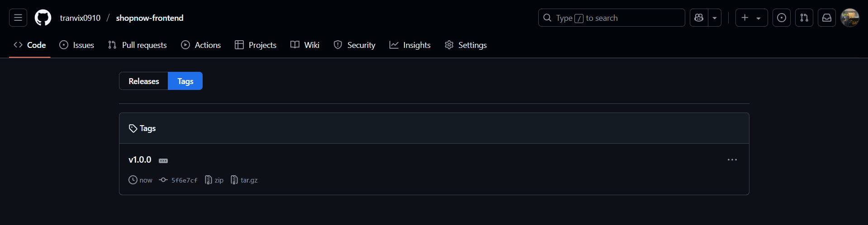Screen dimensions: 868x225
Task: Open the issues shortcut icon in header
Action: (781, 18)
